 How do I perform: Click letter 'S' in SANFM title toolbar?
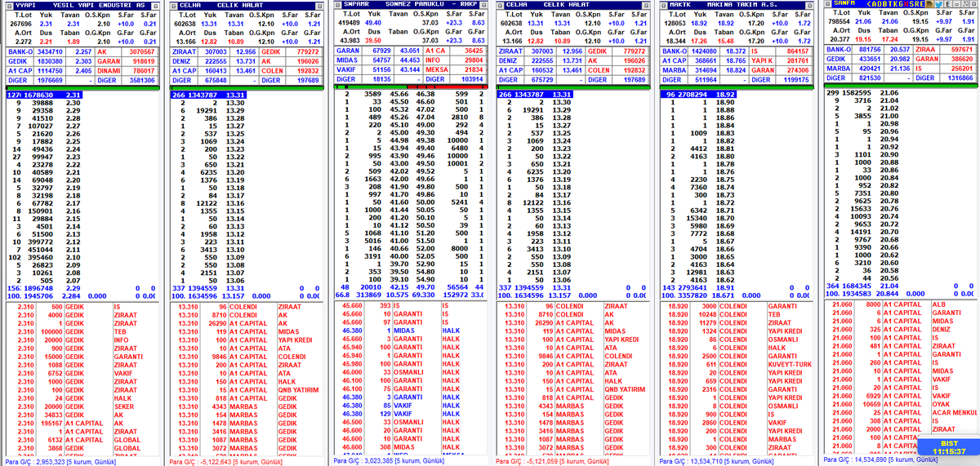[911, 4]
